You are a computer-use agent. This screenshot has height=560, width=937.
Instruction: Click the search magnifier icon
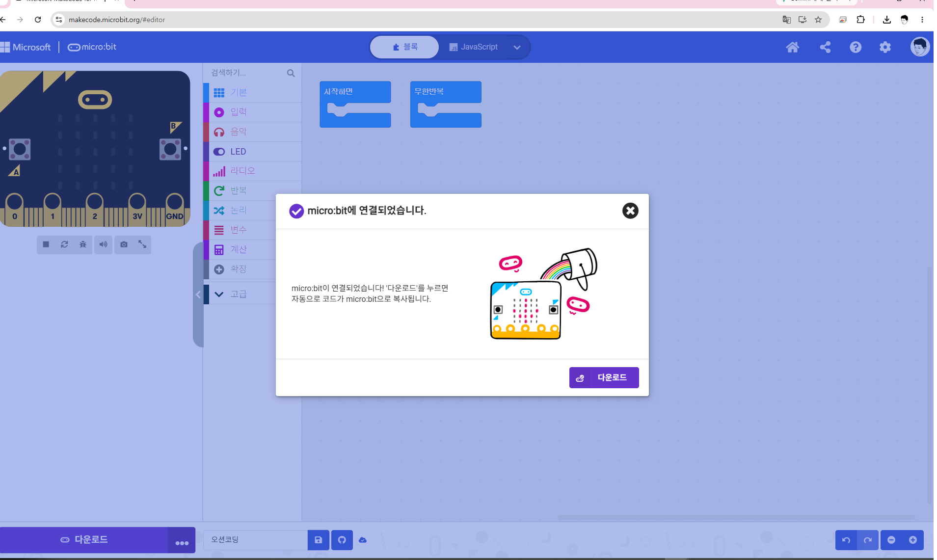click(x=291, y=73)
